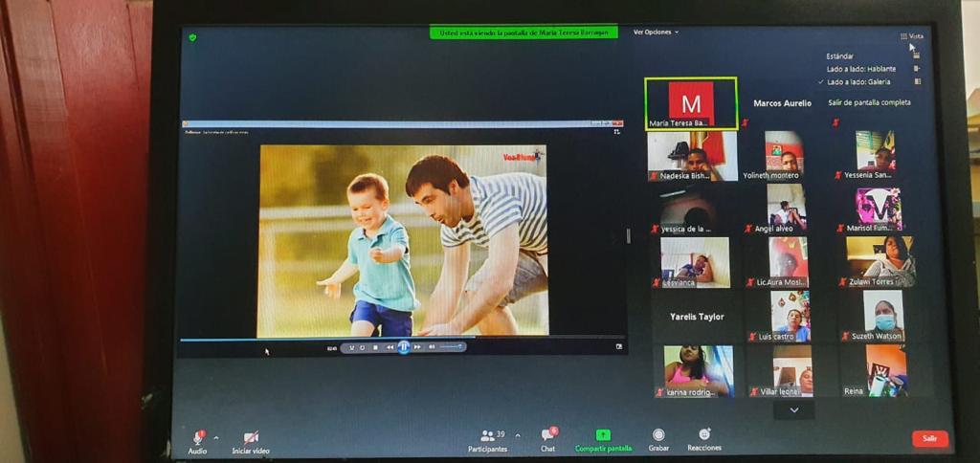Image resolution: width=980 pixels, height=463 pixels.
Task: Click the red Salir button
Action: 930,439
